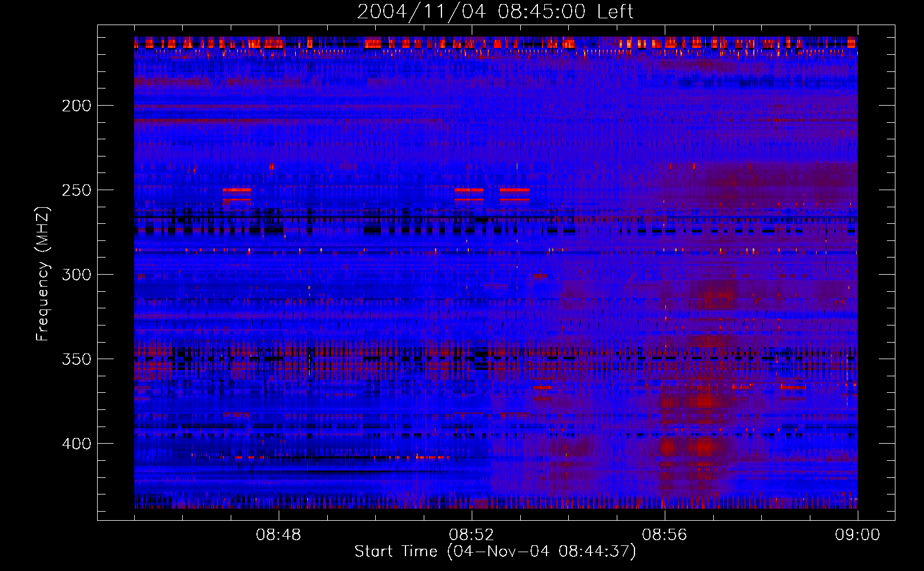Screen dimensions: 924x571
Task: Click the plot title "2004/11/04 08:45:00 Left"
Action: click(x=495, y=11)
